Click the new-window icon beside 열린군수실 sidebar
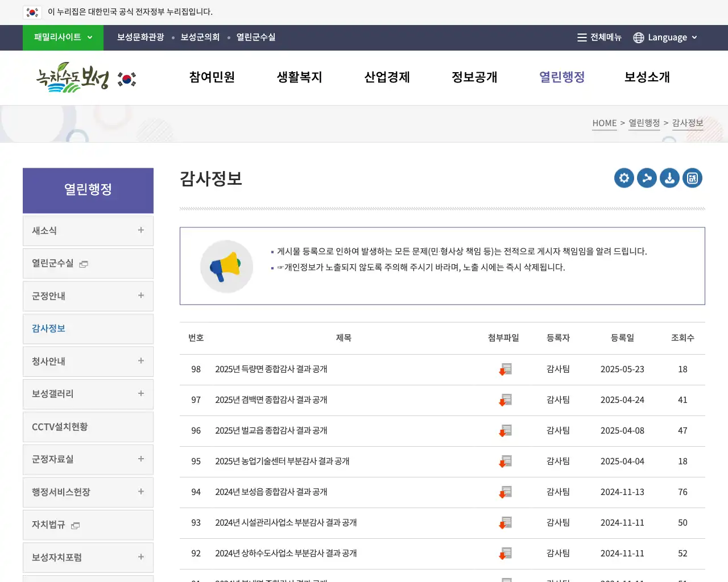728x582 pixels. 84,264
